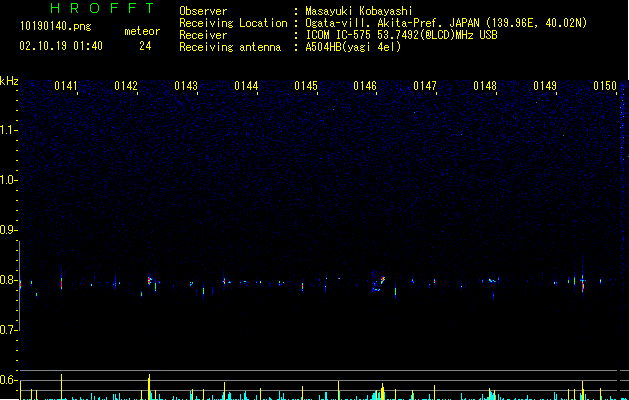Click the meteor label

click(142, 31)
